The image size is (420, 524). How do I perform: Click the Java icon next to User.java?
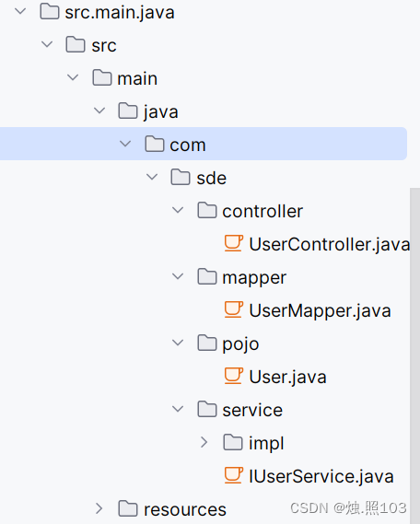(x=233, y=376)
